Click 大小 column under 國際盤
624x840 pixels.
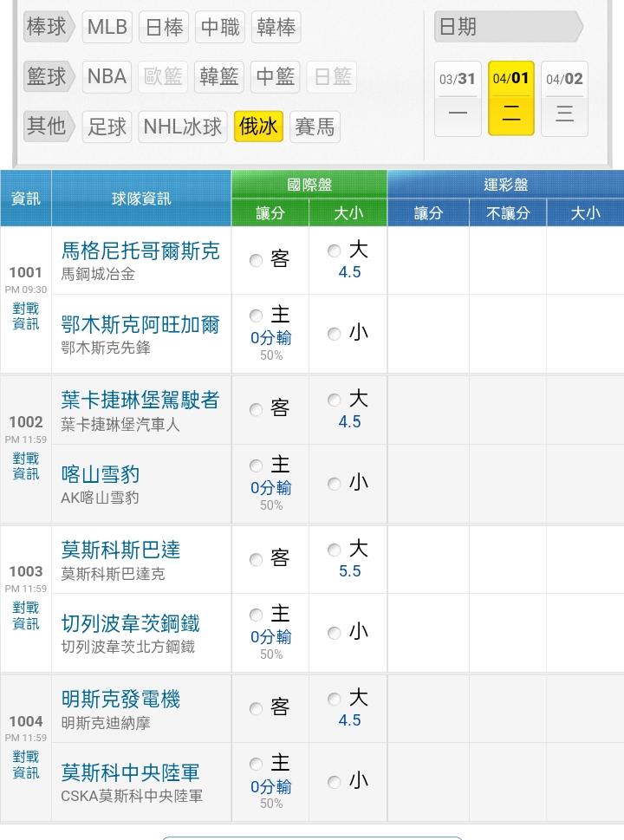coord(348,212)
